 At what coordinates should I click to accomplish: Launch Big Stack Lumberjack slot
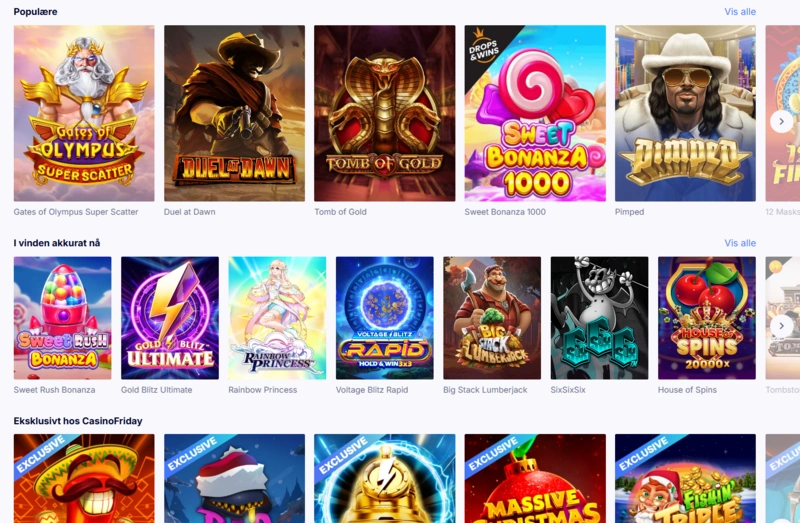click(492, 318)
